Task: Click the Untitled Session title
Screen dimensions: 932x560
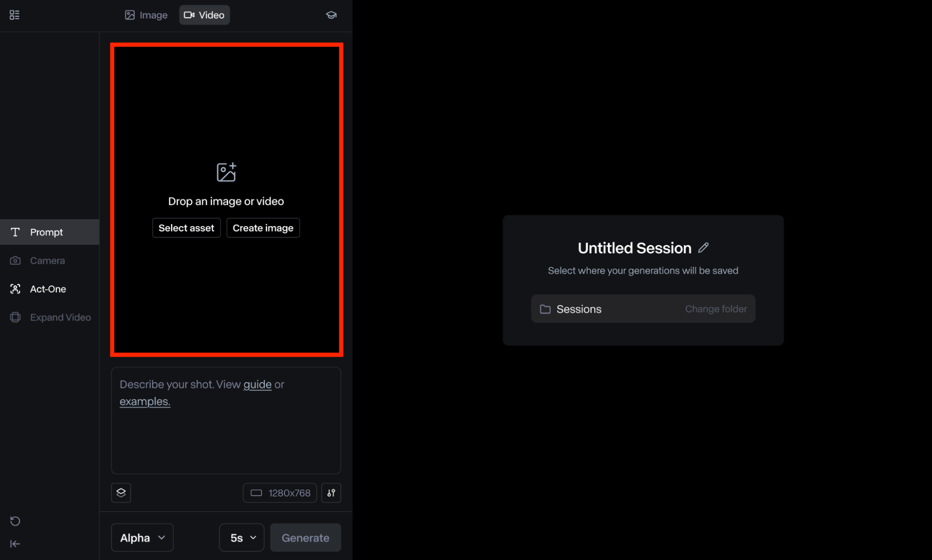Action: pos(635,248)
